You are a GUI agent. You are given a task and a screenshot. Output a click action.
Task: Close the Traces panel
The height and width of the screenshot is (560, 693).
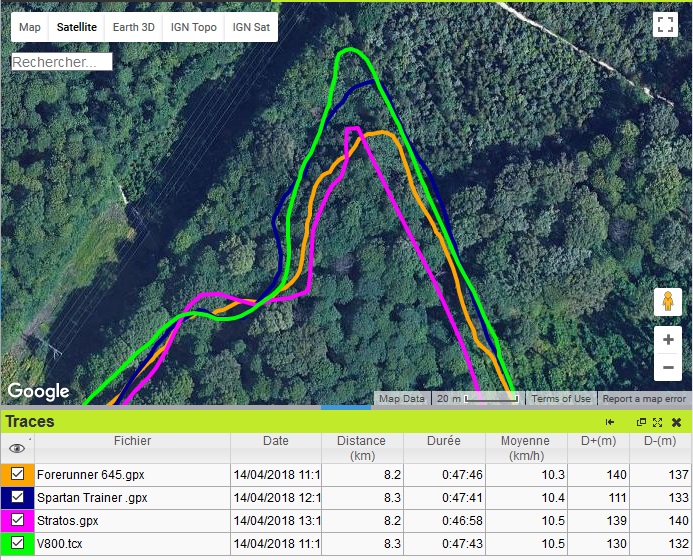[676, 422]
